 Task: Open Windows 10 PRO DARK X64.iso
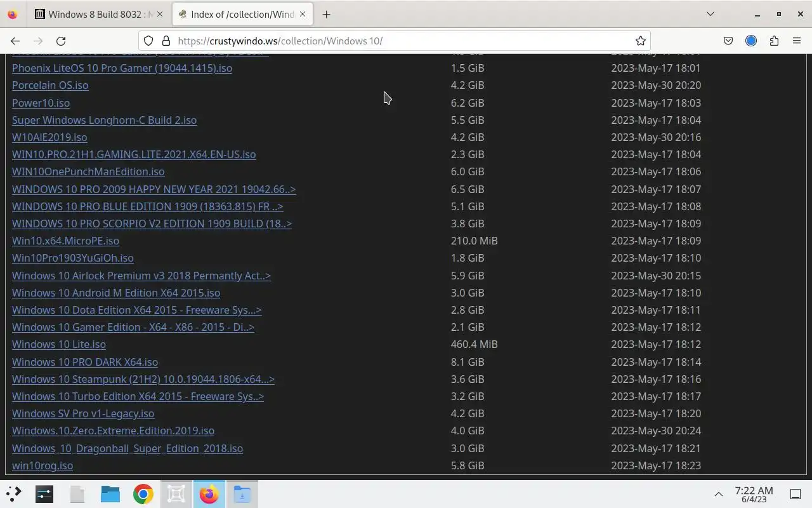pos(85,362)
